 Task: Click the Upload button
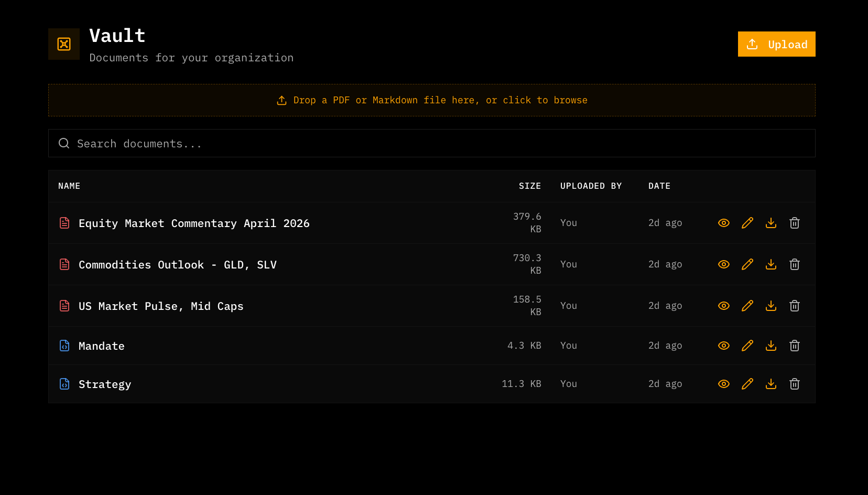[776, 44]
